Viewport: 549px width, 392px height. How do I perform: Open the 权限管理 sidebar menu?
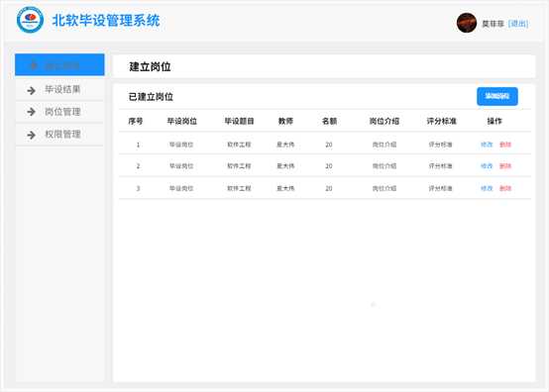point(59,135)
